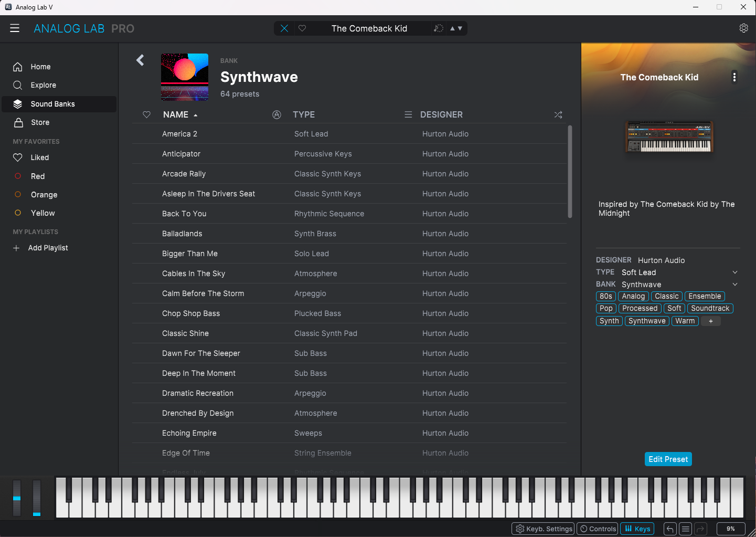Click the undo arrow in bottom bar
The height and width of the screenshot is (537, 756).
coord(670,529)
